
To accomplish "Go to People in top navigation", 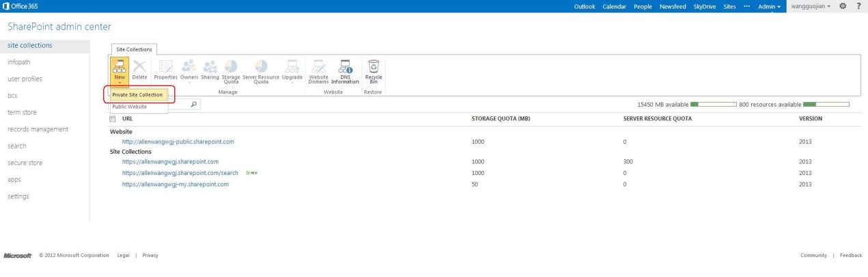I will click(642, 7).
